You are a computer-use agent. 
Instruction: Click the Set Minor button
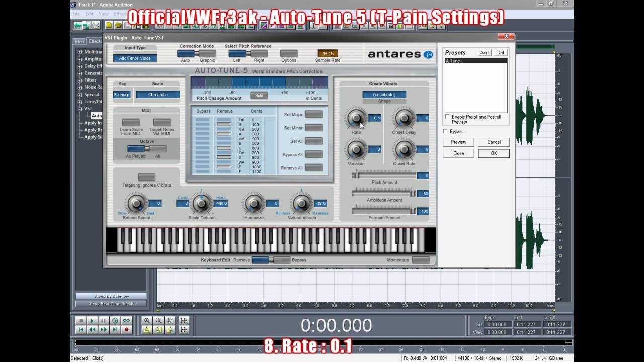coord(313,128)
